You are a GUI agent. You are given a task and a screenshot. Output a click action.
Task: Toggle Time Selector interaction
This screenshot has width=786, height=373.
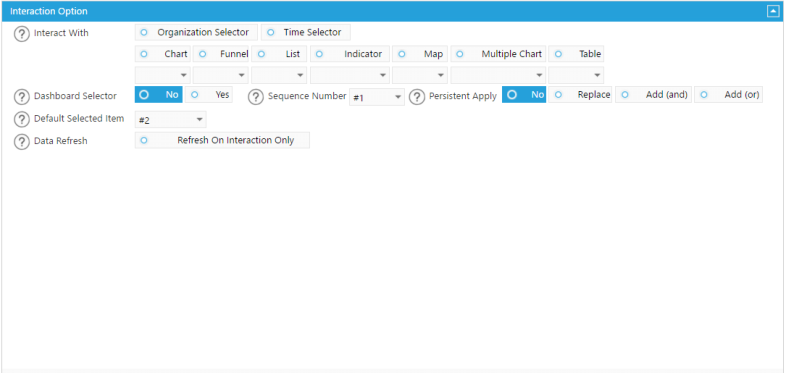coord(306,32)
